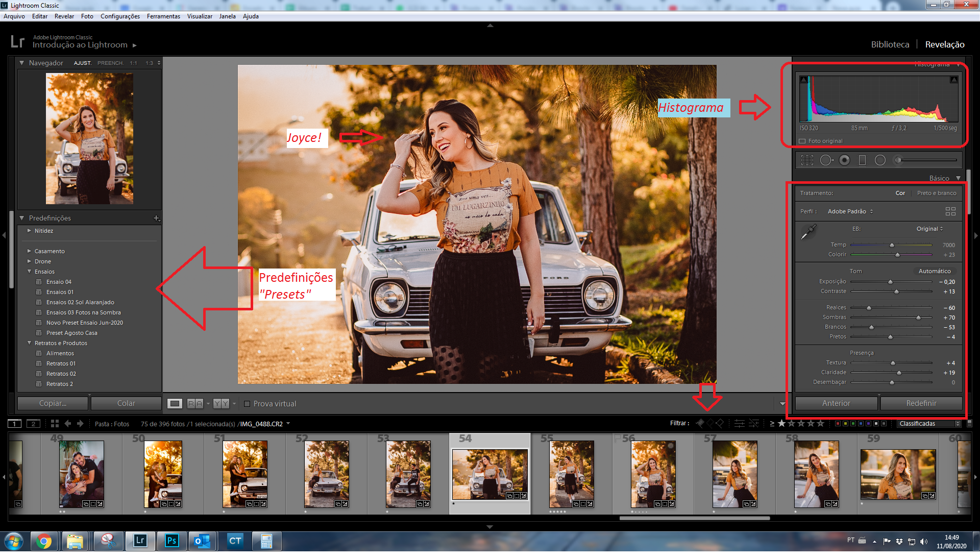Image resolution: width=980 pixels, height=559 pixels.
Task: Select the Spot Removal tool
Action: pyautogui.click(x=826, y=160)
